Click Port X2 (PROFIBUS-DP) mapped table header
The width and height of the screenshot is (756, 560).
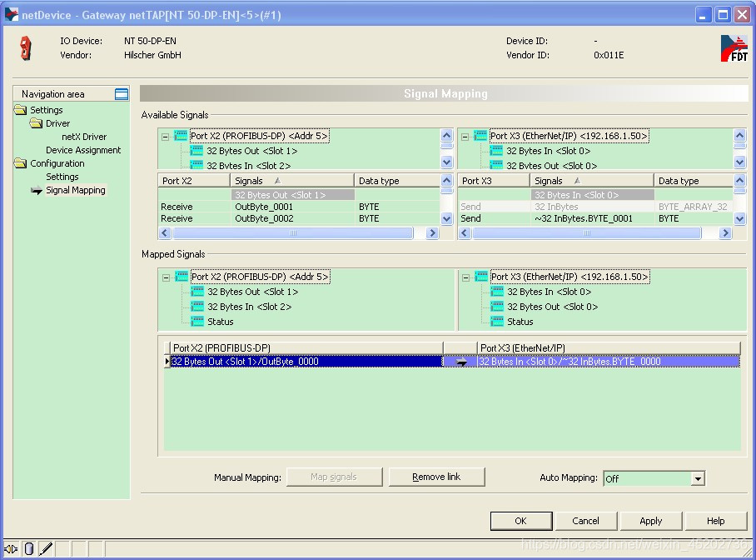[306, 348]
